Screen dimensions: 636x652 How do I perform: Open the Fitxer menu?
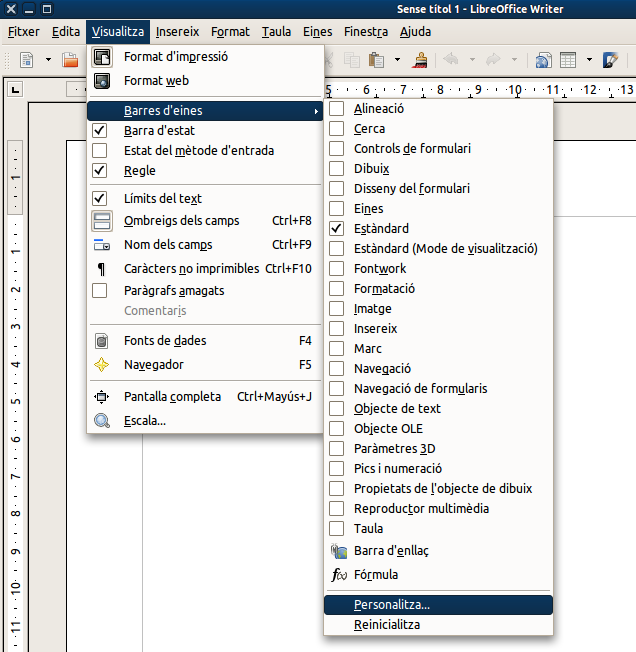pos(24,32)
